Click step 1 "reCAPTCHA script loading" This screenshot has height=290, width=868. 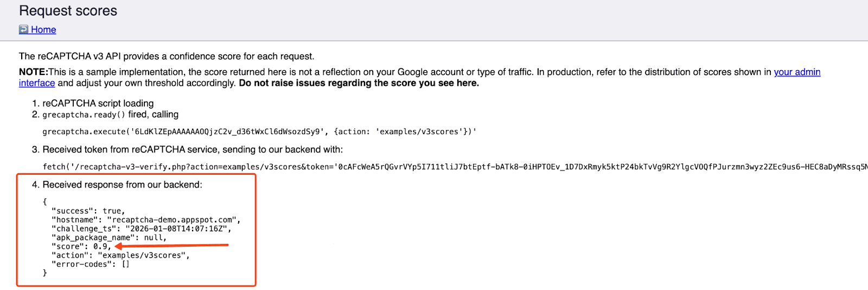[98, 103]
